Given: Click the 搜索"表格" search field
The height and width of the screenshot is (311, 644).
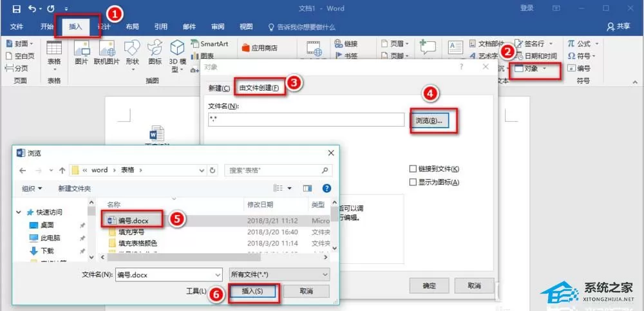Looking at the screenshot, I should click(278, 170).
